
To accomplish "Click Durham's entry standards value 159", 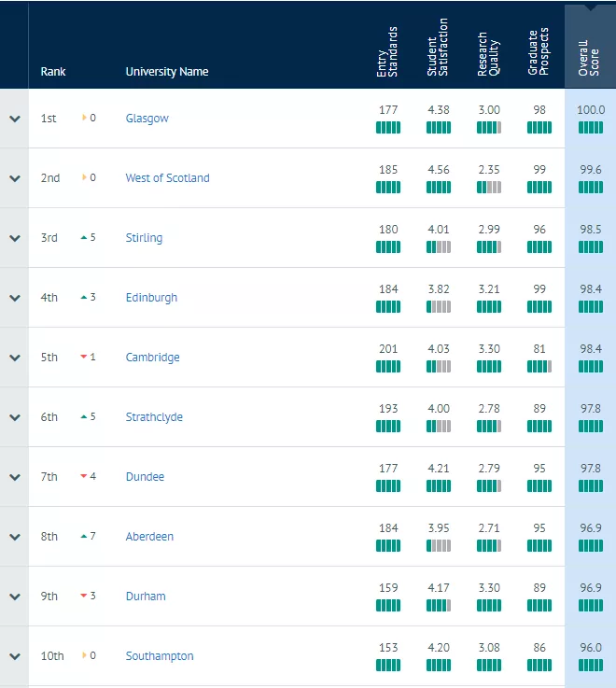I will tap(388, 587).
